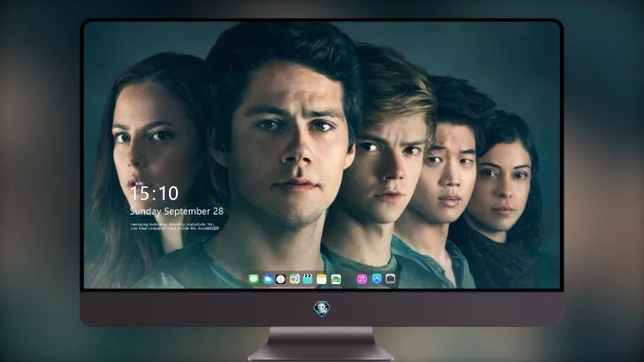Launch the pink Music app
Viewport: 644px width, 362px height.
point(361,280)
